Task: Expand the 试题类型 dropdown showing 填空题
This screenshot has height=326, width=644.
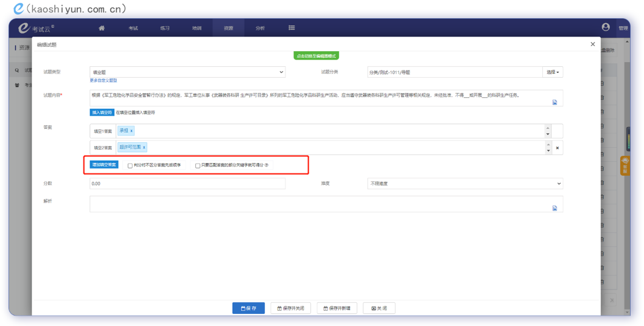Action: (187, 72)
